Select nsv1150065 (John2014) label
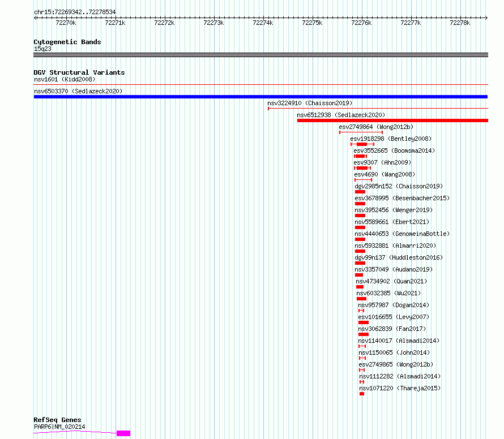Viewport: 504px width, 439px height. [x=394, y=352]
